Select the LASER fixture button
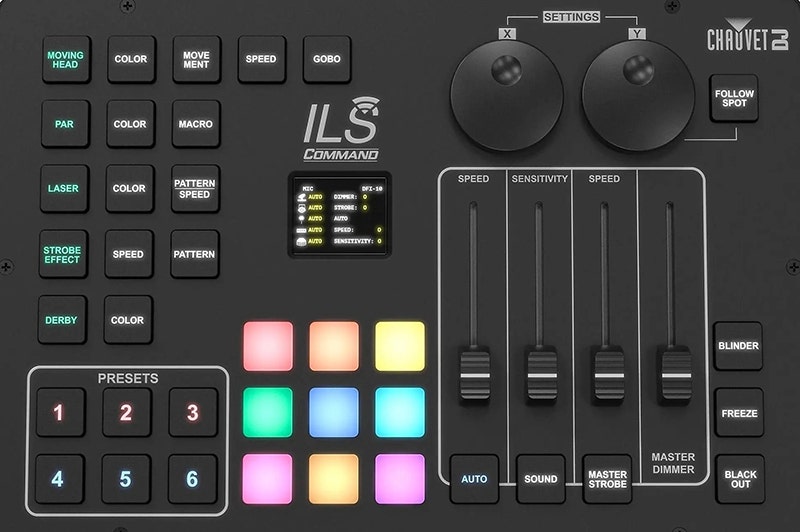The height and width of the screenshot is (532, 800). coord(64,189)
